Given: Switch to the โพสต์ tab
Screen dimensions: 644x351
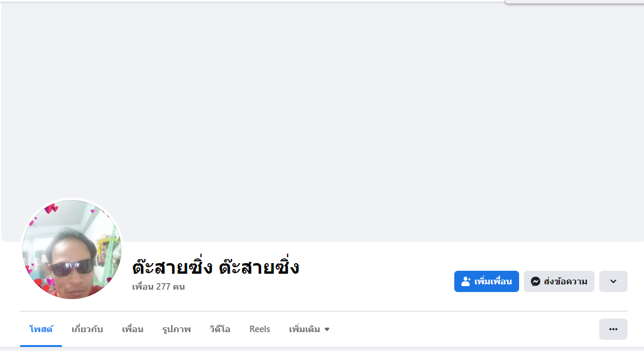Looking at the screenshot, I should [41, 329].
